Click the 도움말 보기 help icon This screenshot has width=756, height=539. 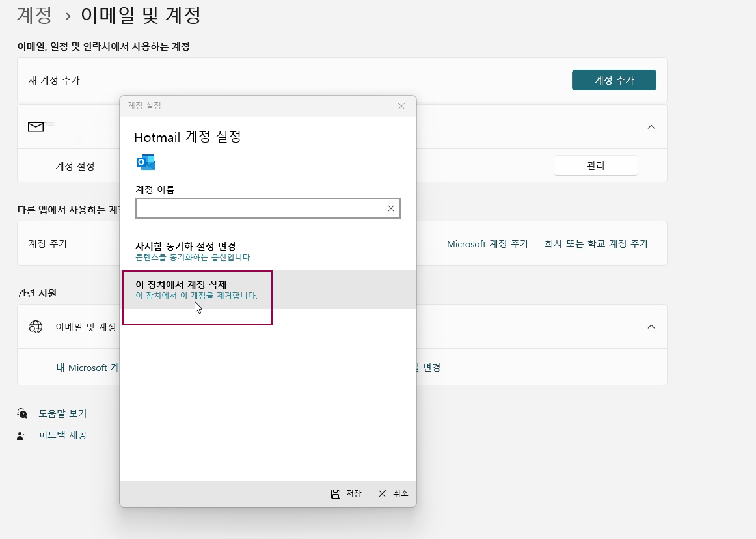[22, 413]
